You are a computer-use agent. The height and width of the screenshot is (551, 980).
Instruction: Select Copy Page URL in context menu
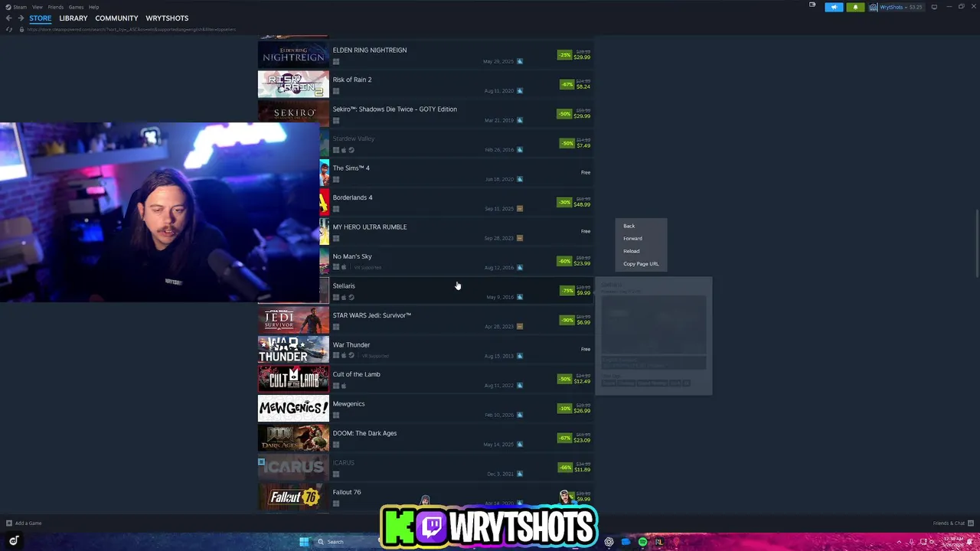click(641, 264)
